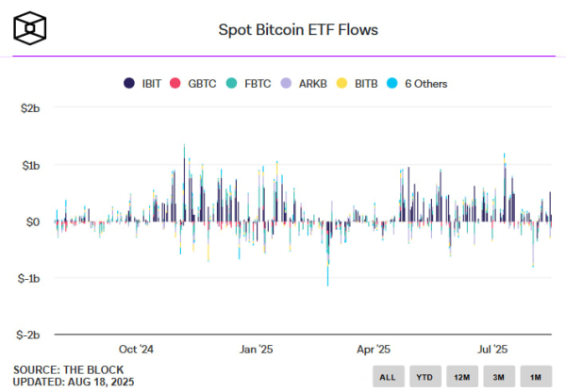
Task: Click the Jan '25 axis label
Action: [x=257, y=349]
